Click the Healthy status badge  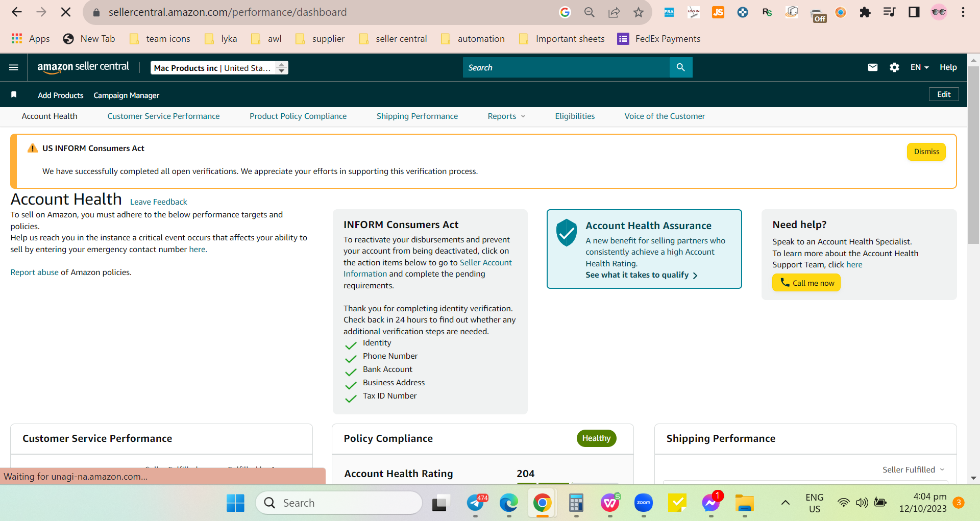coord(596,438)
